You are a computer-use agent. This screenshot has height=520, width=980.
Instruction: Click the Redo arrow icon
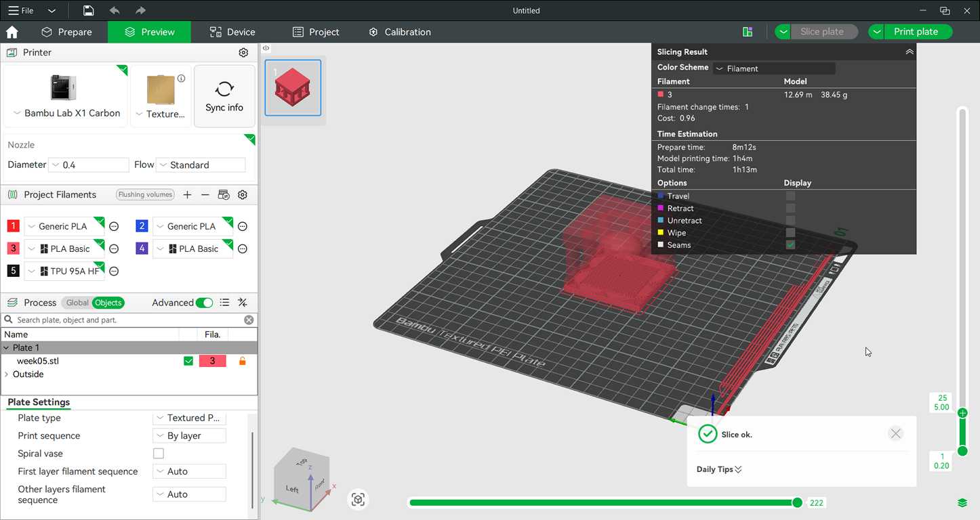[x=140, y=11]
